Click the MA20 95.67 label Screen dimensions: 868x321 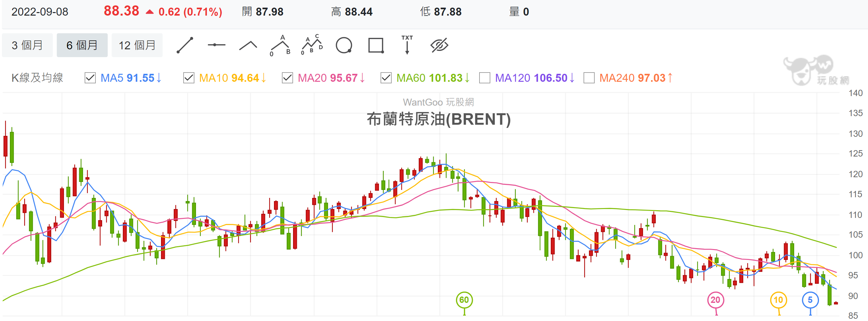pos(331,78)
